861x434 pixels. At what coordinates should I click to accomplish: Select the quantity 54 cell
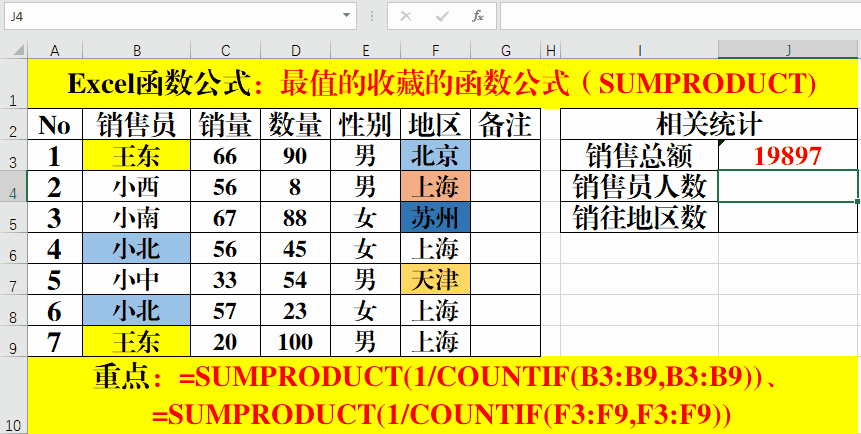pyautogui.click(x=295, y=280)
